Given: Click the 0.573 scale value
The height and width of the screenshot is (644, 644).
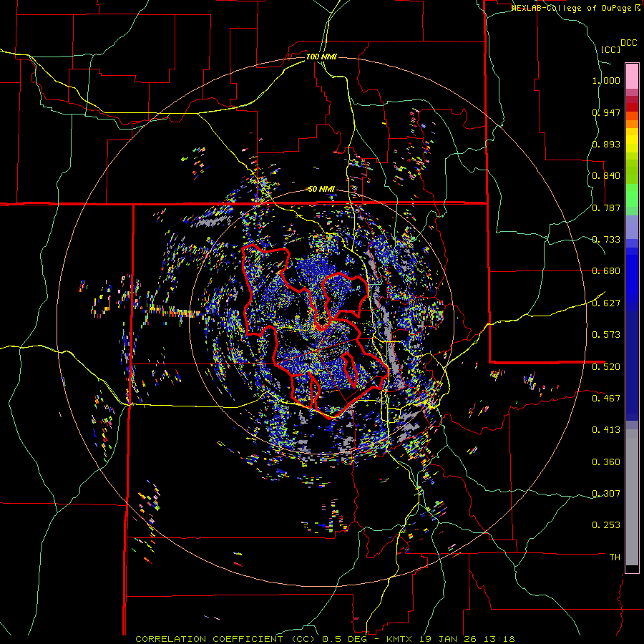Looking at the screenshot, I should pos(606,335).
